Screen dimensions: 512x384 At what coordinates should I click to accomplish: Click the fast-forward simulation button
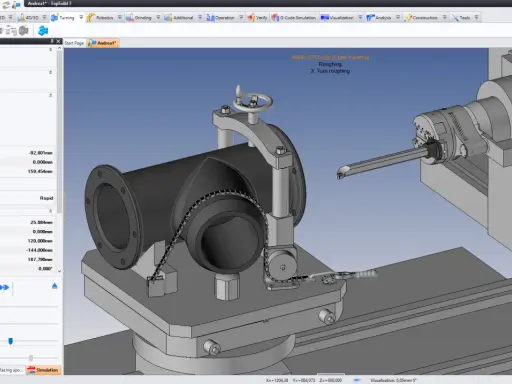point(5,287)
